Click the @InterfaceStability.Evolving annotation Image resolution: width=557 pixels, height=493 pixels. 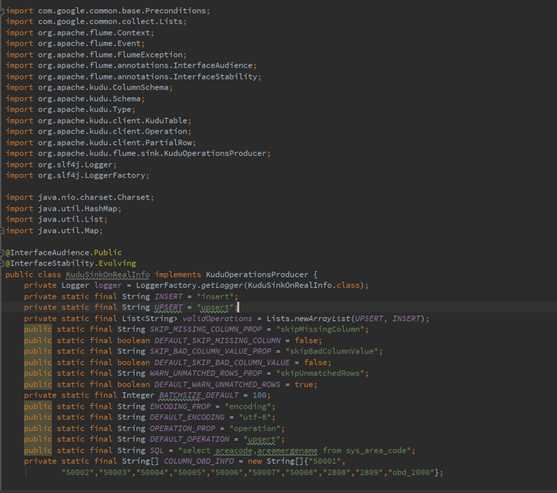(x=71, y=264)
